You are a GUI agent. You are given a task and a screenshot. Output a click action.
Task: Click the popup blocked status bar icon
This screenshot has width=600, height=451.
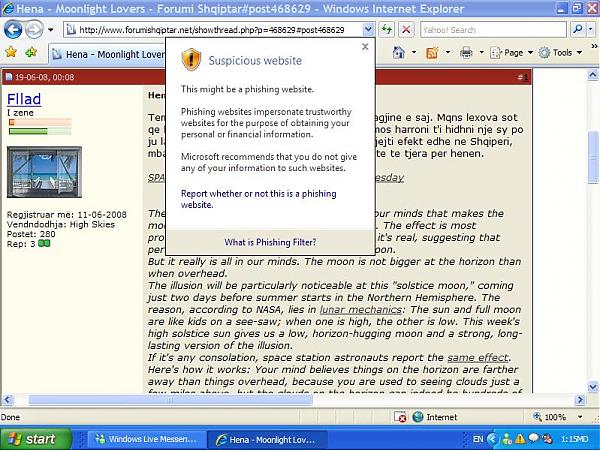click(400, 417)
